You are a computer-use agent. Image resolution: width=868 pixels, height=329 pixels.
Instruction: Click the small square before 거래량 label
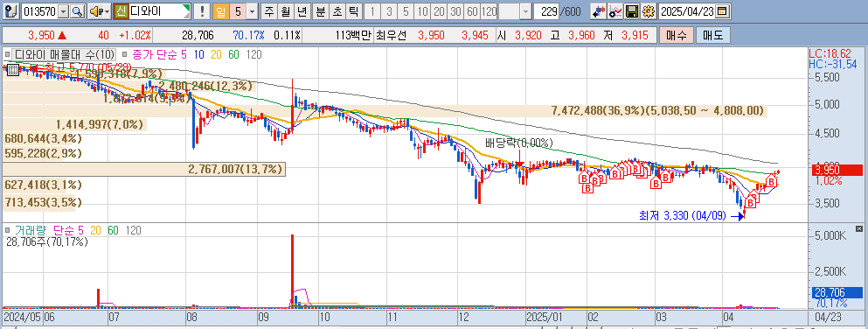(x=8, y=229)
